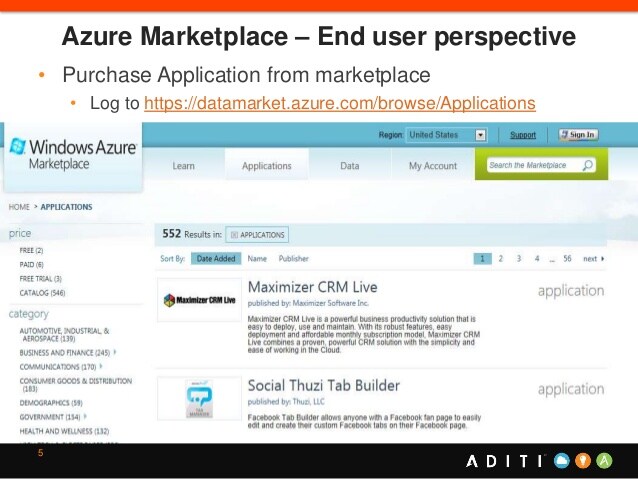Click the Support link

point(523,135)
